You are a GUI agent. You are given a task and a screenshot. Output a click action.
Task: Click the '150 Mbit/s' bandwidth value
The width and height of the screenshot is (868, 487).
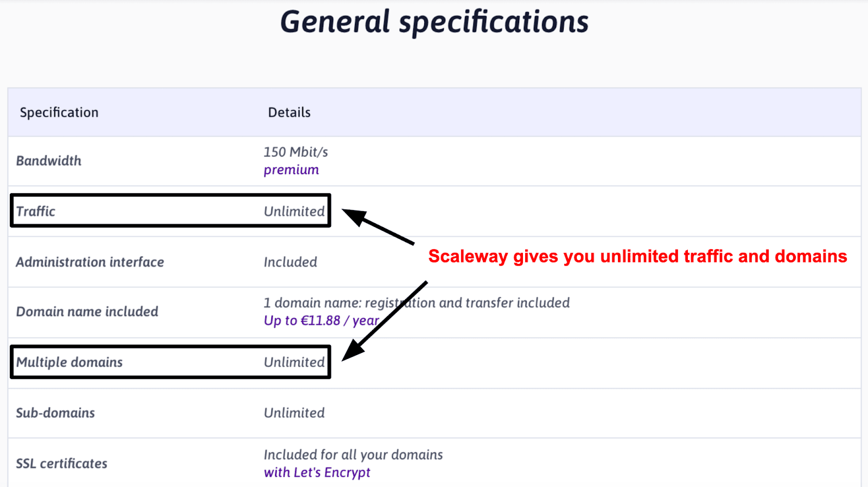click(296, 152)
